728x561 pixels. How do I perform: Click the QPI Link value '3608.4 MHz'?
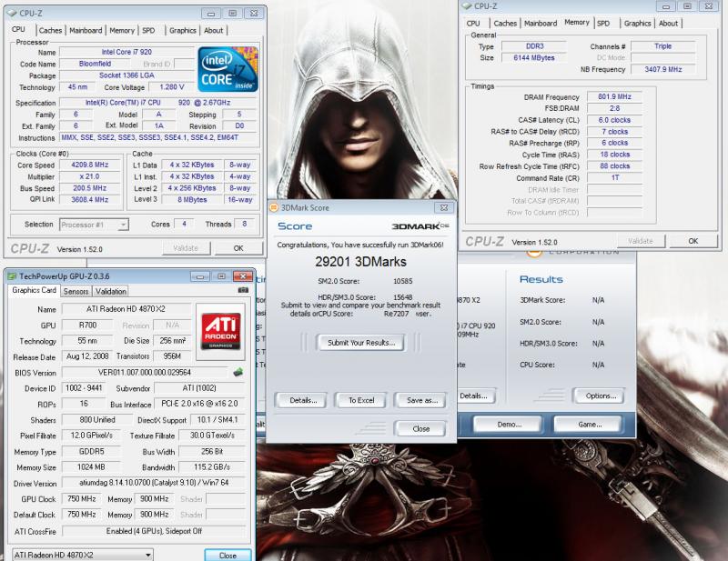coord(89,199)
